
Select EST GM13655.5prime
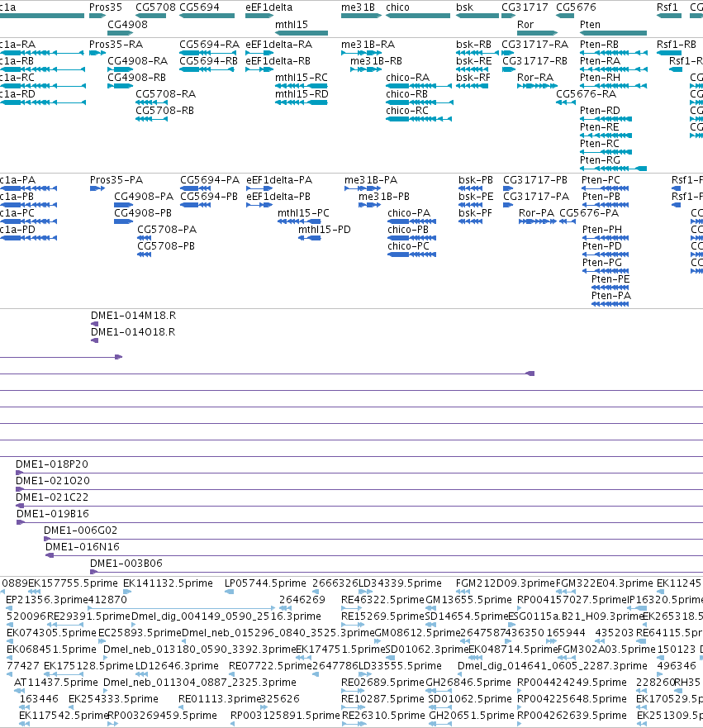point(468,600)
